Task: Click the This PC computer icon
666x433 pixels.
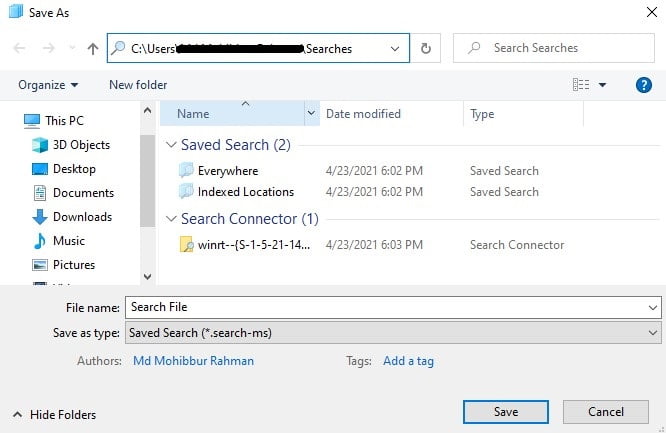Action: point(32,121)
